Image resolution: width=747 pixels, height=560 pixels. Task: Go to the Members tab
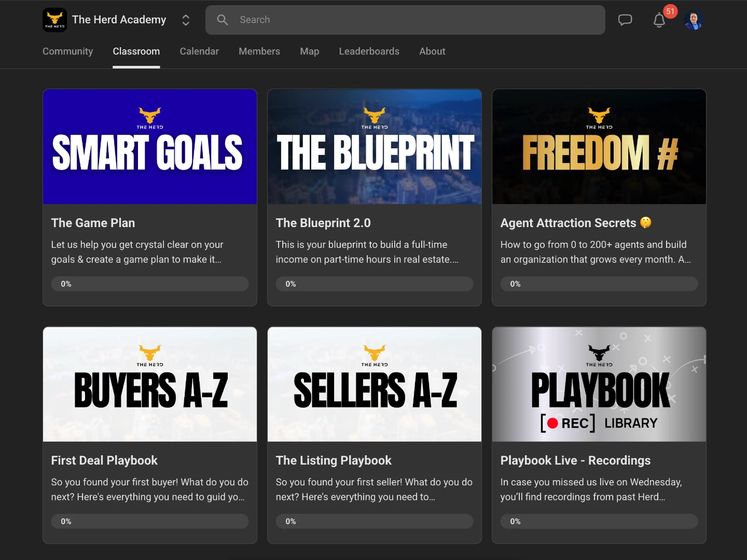coord(259,51)
